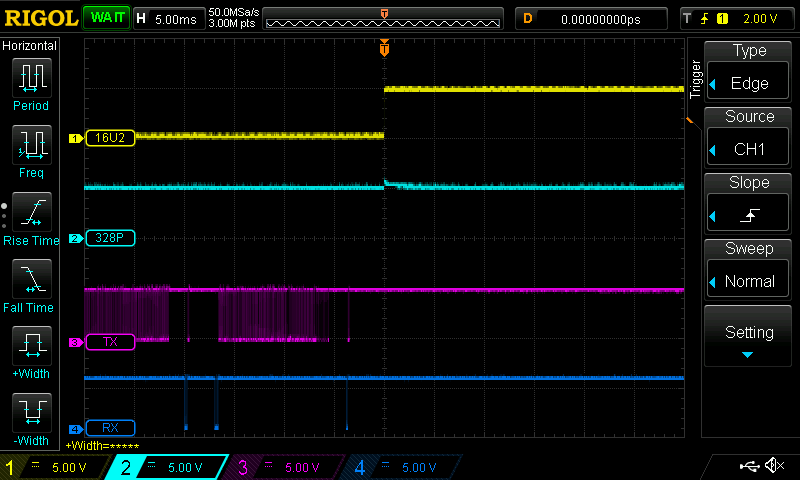This screenshot has height=480, width=800.
Task: Click the 50.0MSa/s sample rate readout
Action: (234, 12)
